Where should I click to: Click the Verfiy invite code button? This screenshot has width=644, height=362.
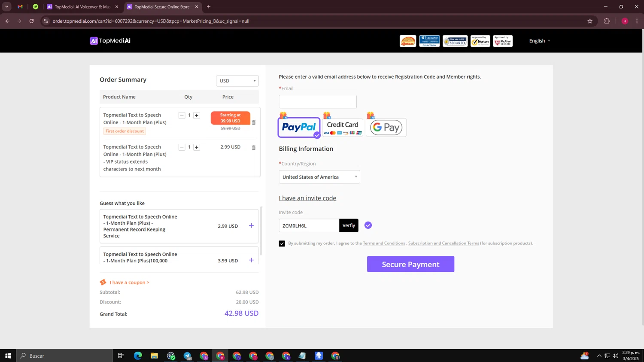click(x=349, y=225)
